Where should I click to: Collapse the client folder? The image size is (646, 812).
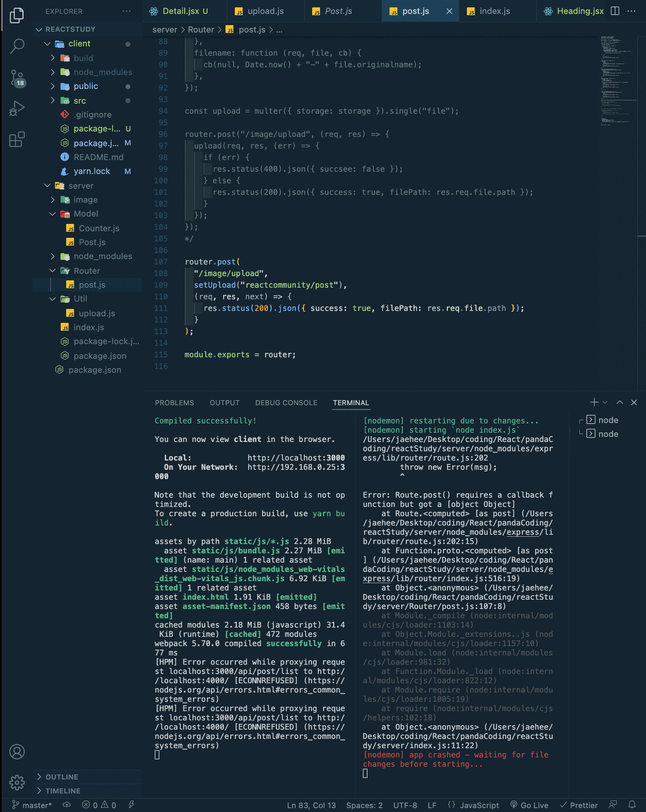[x=87, y=44]
